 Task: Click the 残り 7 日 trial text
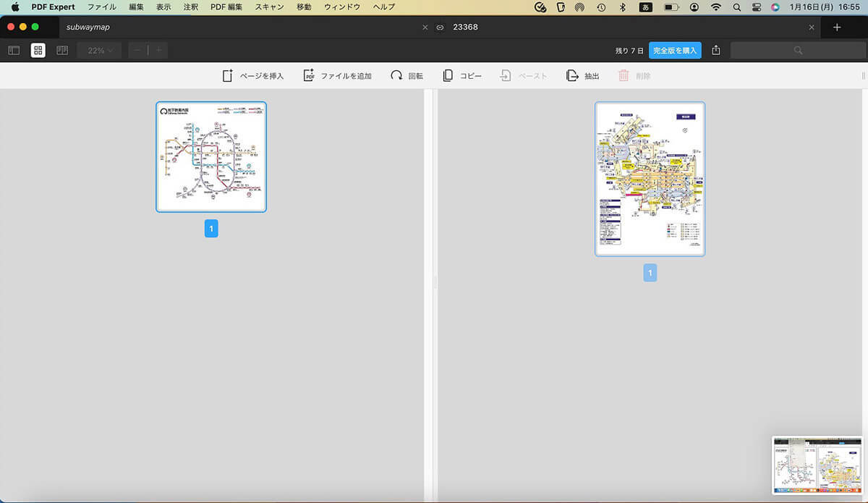(629, 51)
